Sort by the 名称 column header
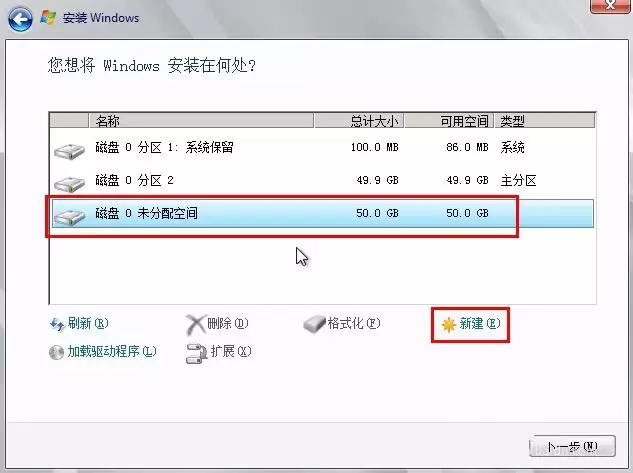 point(201,121)
